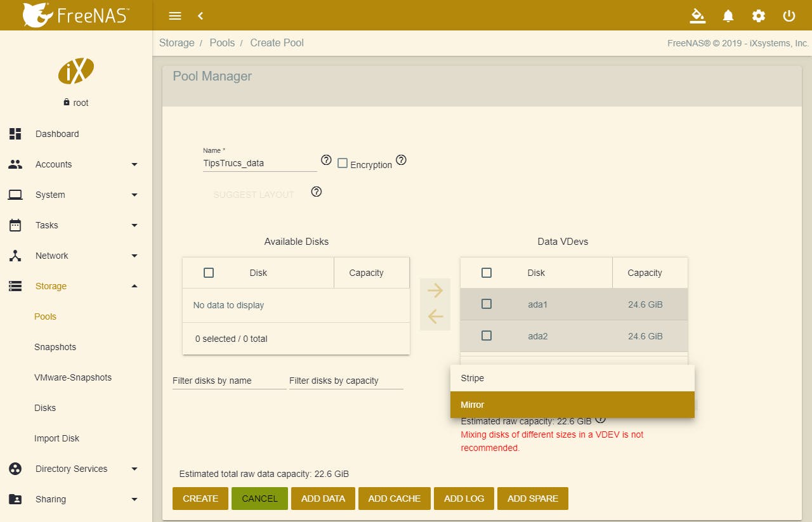Viewport: 812px width, 522px height.
Task: Expand the System menu arrow
Action: point(134,195)
